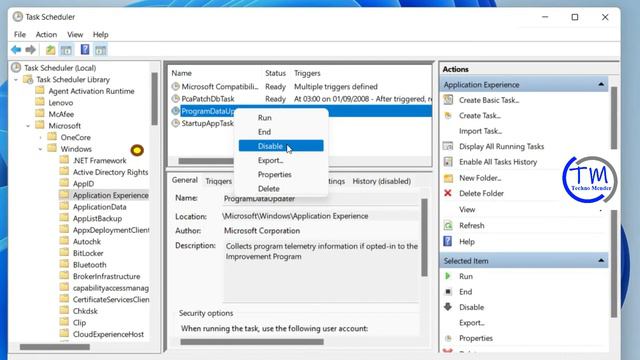This screenshot has height=360, width=640.
Task: Expand the OneCore folder tree node
Action: 40,138
